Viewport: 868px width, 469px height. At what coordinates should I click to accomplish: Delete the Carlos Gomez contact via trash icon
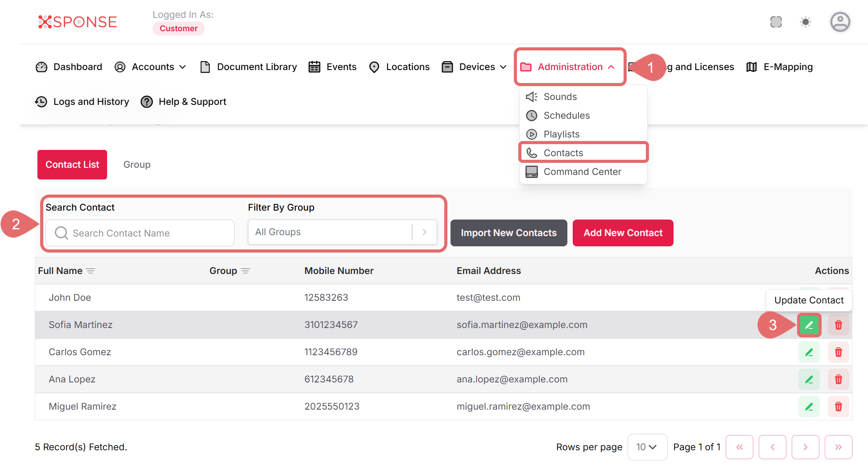838,352
